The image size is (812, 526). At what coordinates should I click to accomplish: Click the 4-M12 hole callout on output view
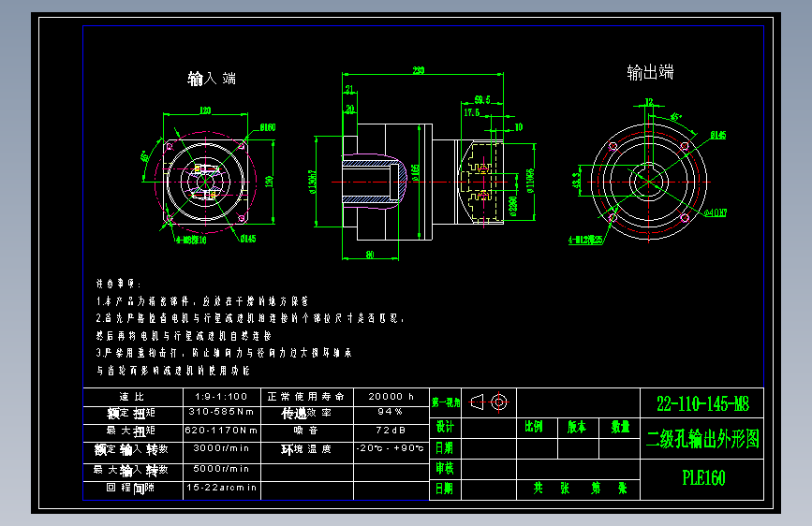[585, 240]
